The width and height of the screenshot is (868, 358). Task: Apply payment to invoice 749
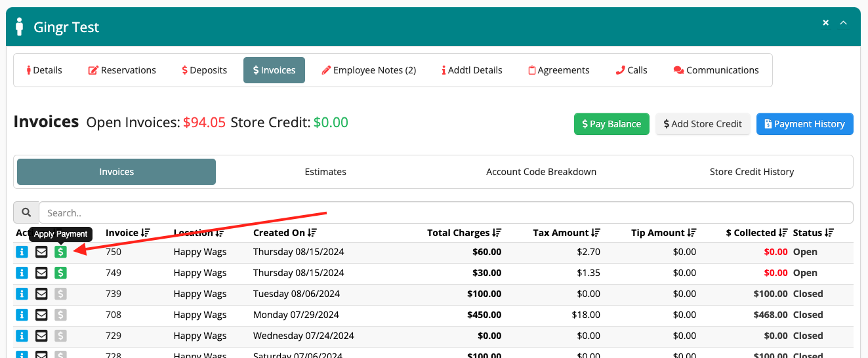pyautogui.click(x=60, y=273)
